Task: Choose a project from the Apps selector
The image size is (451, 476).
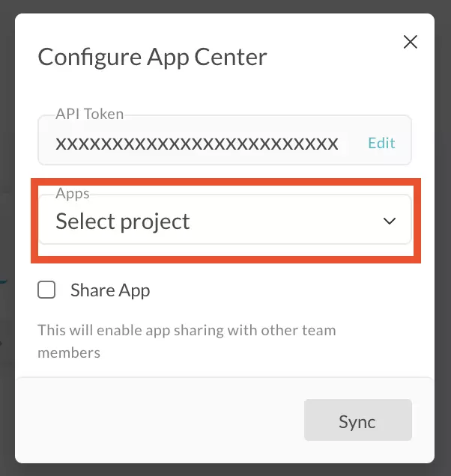Action: pos(225,222)
